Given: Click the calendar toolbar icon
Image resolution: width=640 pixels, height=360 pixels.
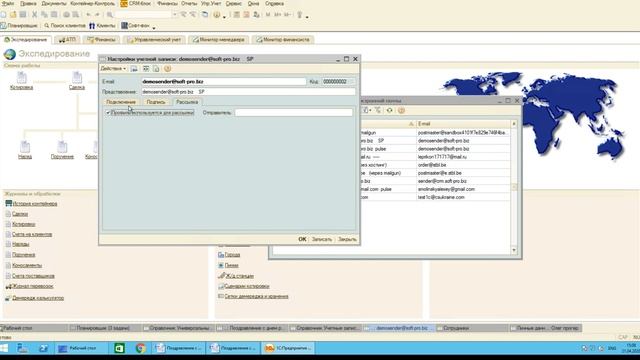Looking at the screenshot, I should pos(247,15).
